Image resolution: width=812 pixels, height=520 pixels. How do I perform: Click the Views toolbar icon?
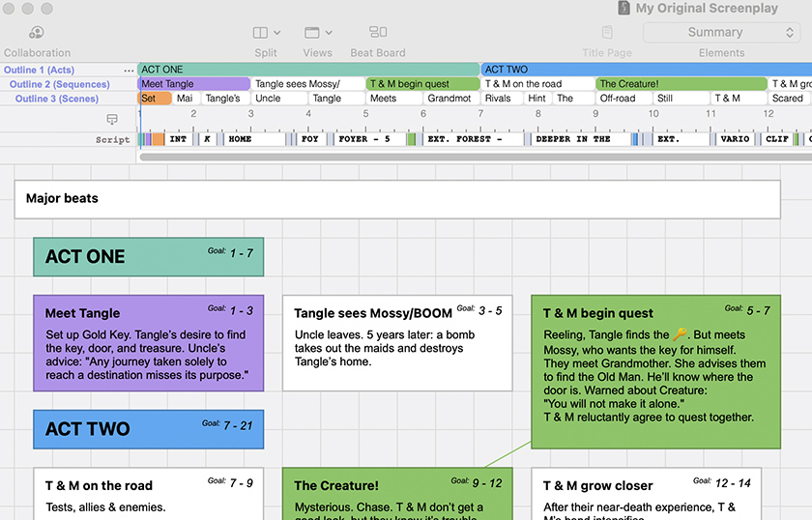[x=311, y=33]
